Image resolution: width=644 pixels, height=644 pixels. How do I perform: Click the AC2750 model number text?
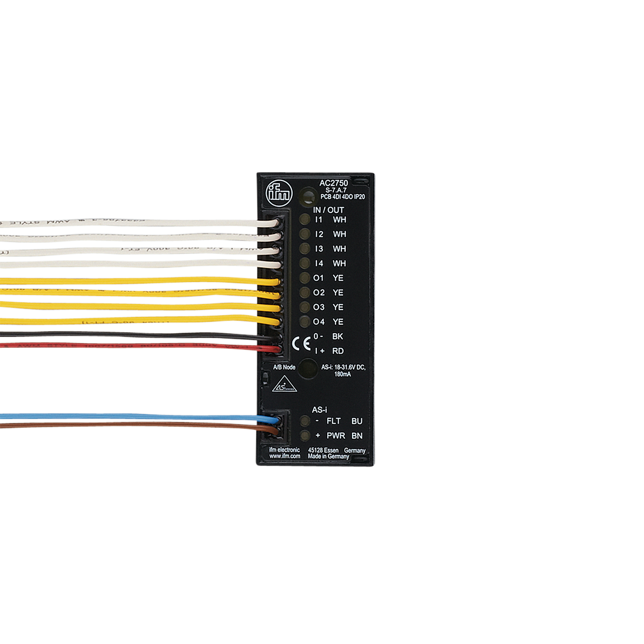(x=333, y=183)
